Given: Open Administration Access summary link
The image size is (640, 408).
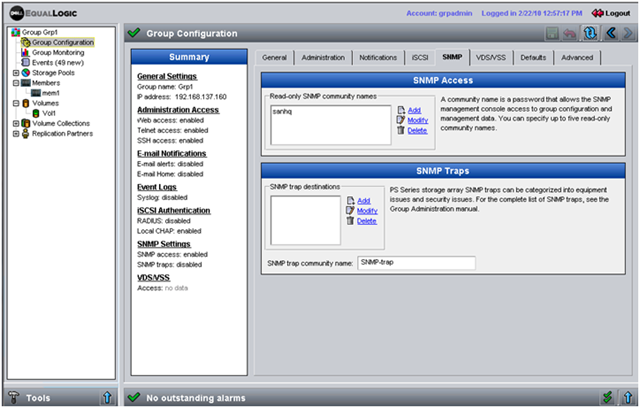Looking at the screenshot, I should pos(178,110).
